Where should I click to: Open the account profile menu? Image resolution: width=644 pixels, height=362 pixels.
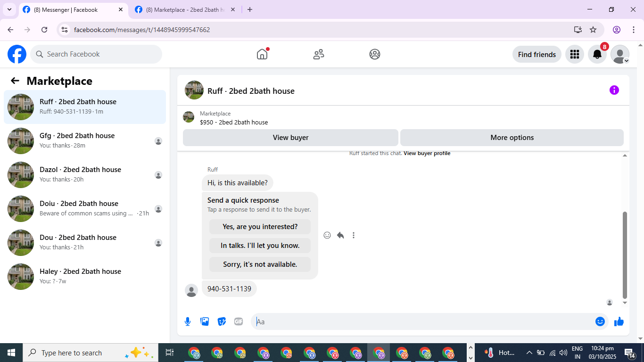(x=620, y=54)
